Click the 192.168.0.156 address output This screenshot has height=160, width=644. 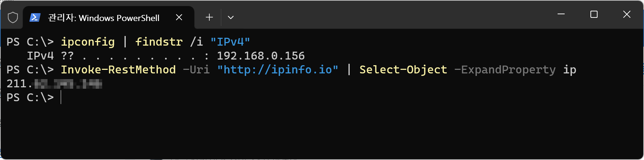point(261,56)
